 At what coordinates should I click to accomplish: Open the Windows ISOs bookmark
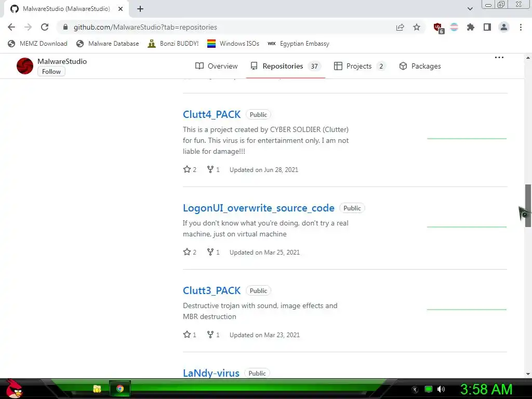(x=233, y=44)
